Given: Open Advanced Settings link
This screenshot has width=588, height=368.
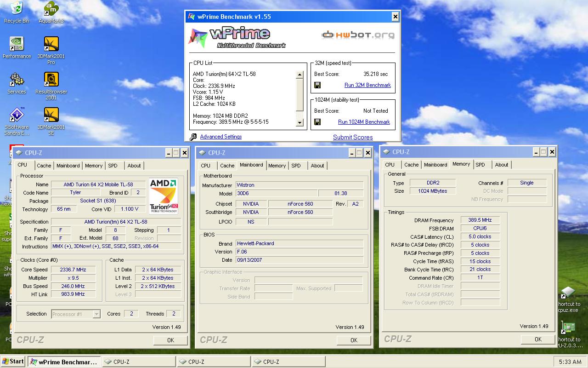Looking at the screenshot, I should pyautogui.click(x=221, y=137).
